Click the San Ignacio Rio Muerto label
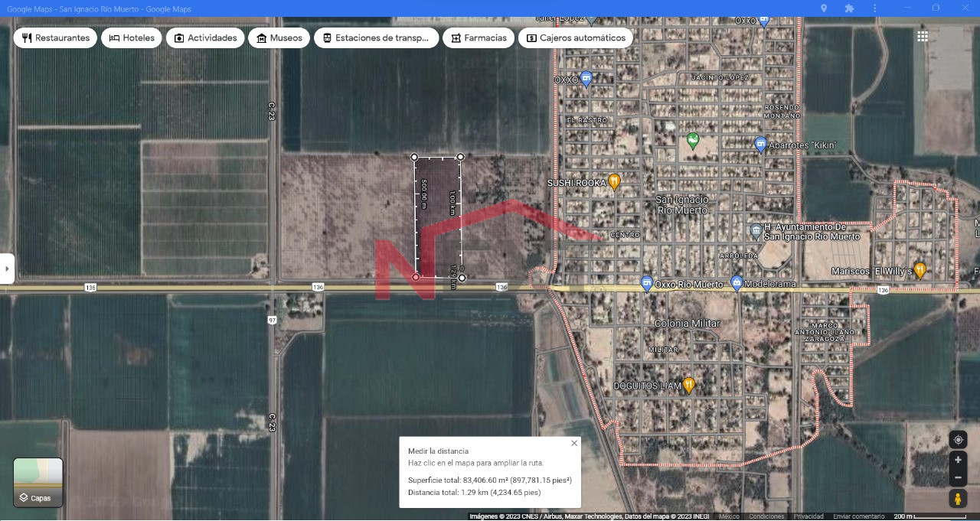Image resolution: width=980 pixels, height=521 pixels. point(682,204)
